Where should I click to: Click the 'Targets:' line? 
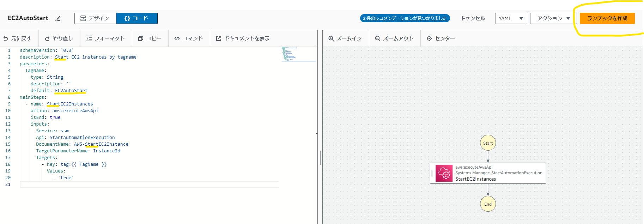47,158
